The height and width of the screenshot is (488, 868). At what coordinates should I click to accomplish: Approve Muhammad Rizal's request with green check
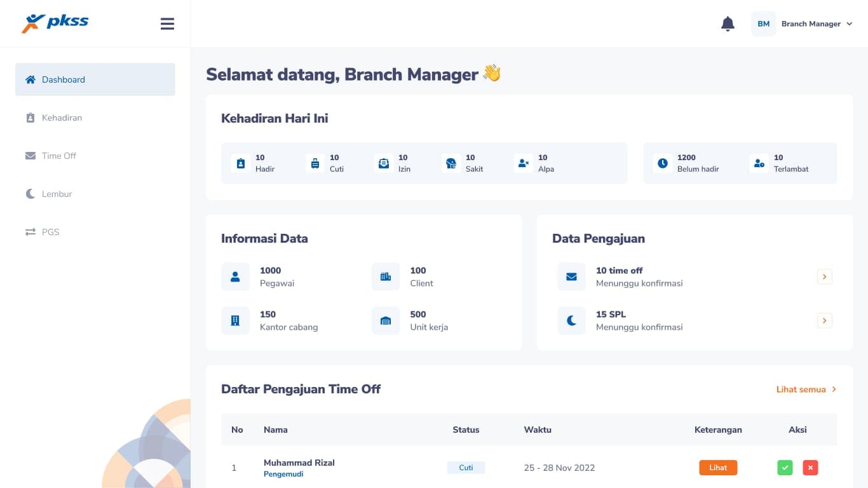click(785, 468)
